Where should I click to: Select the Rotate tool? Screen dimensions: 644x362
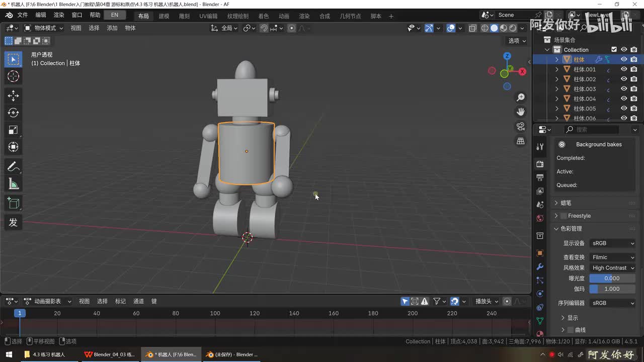14,113
